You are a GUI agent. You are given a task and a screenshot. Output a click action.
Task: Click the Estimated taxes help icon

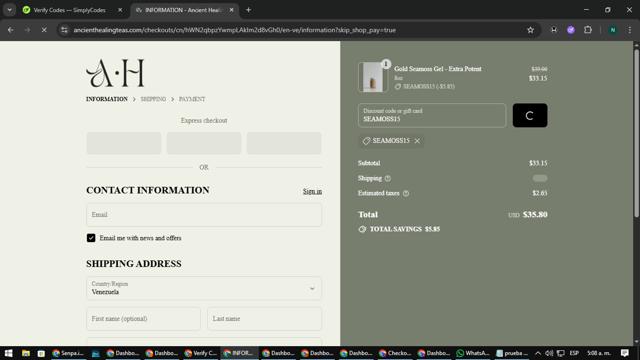point(406,193)
